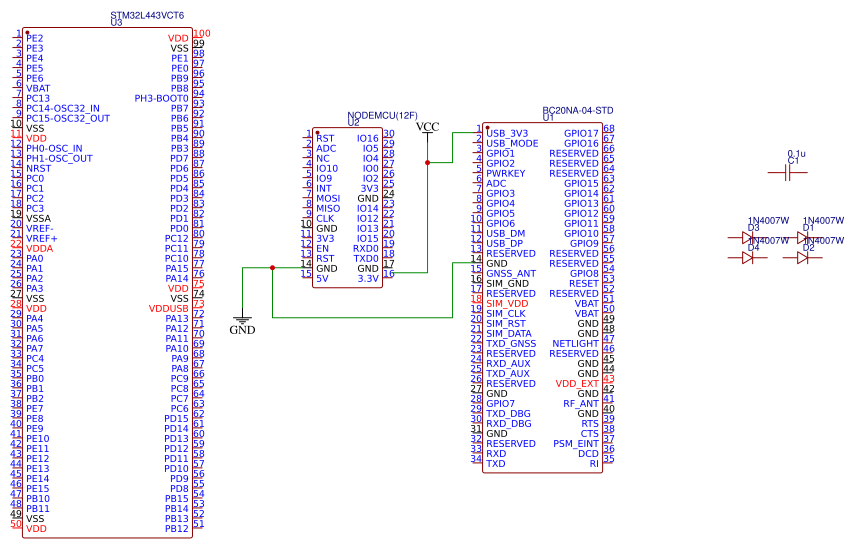Image resolution: width=856 pixels, height=548 pixels.
Task: Click pin PE2 on the STM32
Action: 34,38
